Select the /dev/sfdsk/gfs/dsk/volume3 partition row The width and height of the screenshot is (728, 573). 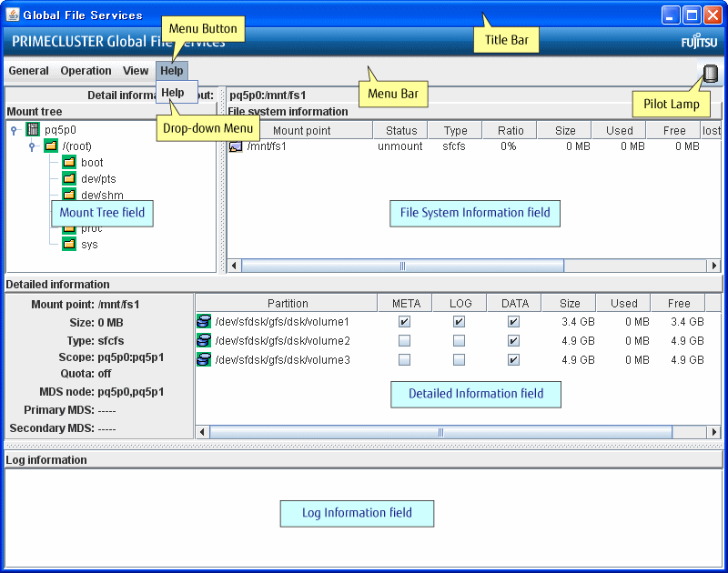[x=459, y=360]
